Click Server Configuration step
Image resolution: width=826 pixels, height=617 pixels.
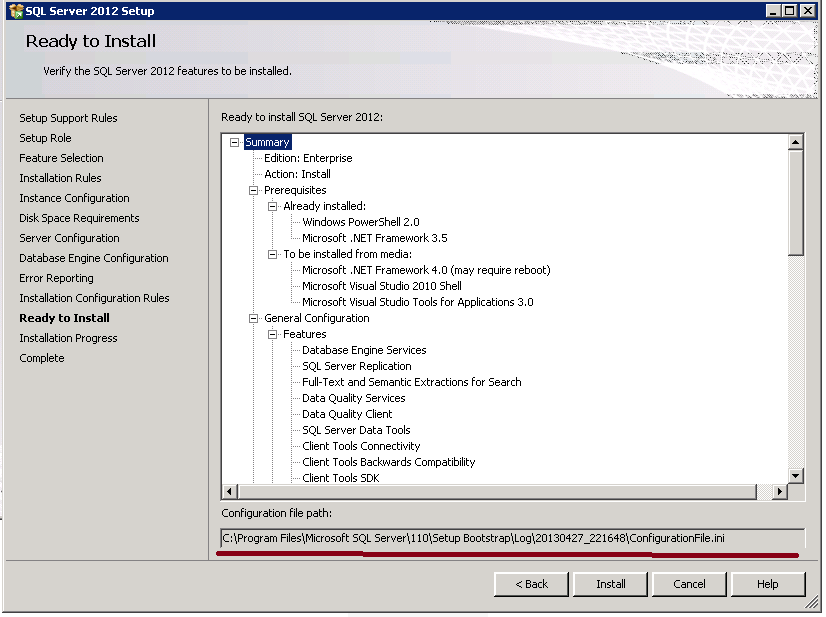pyautogui.click(x=70, y=238)
